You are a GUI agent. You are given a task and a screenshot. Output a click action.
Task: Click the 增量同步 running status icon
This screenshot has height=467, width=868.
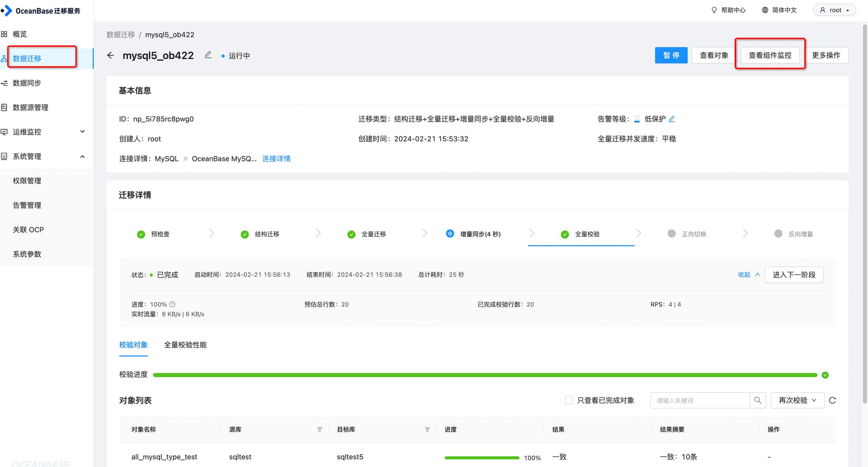pyautogui.click(x=450, y=234)
